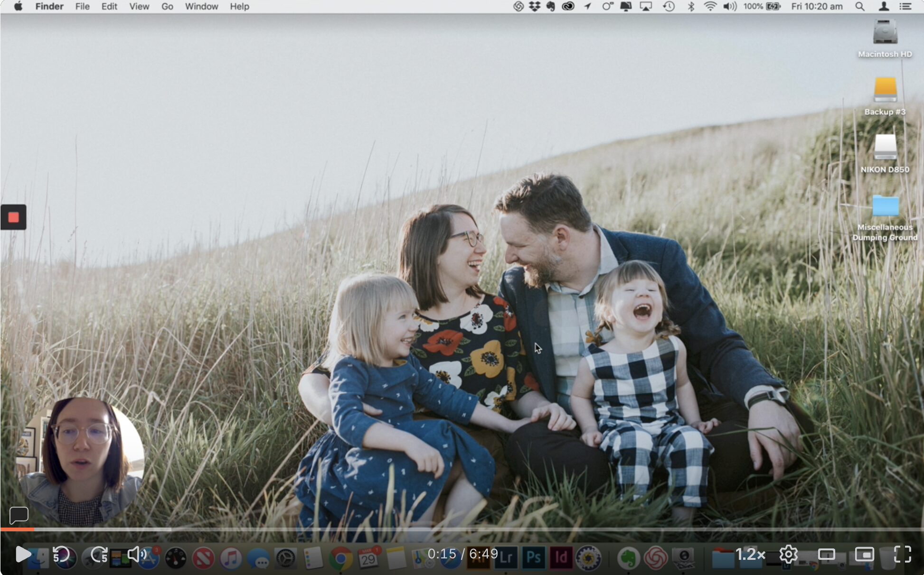Viewport: 924px width, 575px height.
Task: Click Spotlight search magnifier icon
Action: coord(860,7)
